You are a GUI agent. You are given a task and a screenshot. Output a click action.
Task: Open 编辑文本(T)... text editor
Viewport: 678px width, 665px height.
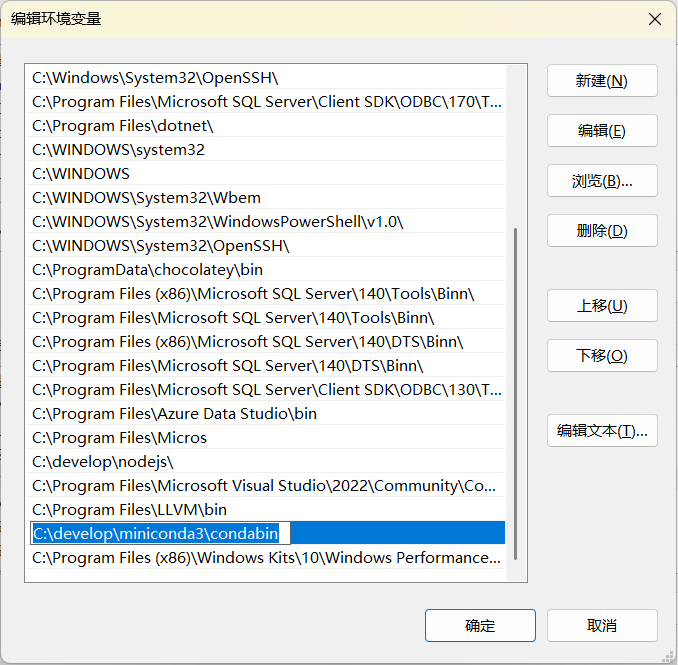(x=602, y=431)
